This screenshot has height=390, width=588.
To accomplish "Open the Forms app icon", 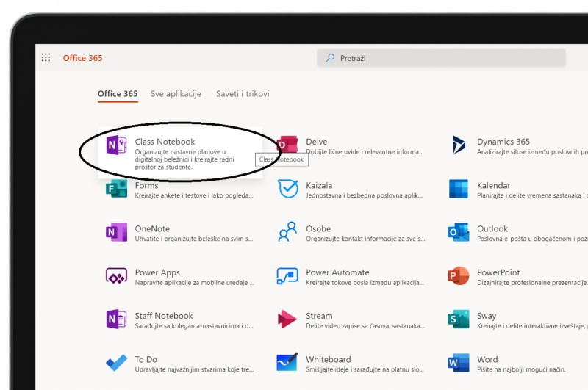I will (x=116, y=189).
